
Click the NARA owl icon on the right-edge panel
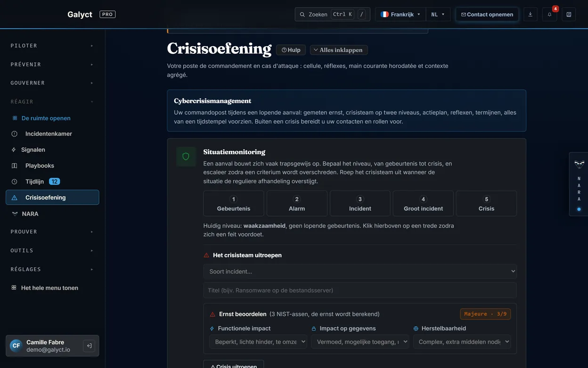pos(579,164)
